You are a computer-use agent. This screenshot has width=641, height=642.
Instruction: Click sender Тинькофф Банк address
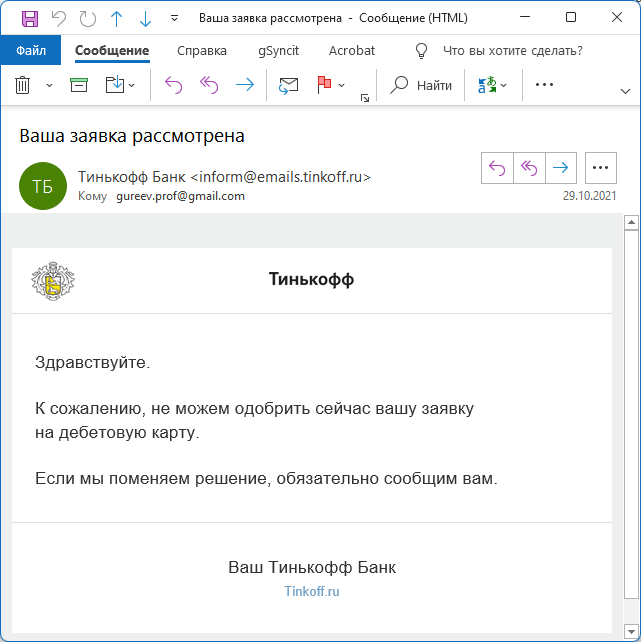point(224,177)
